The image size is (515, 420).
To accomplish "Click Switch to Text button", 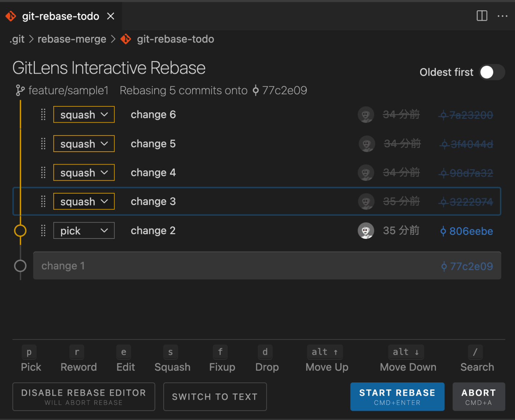I will pos(215,397).
